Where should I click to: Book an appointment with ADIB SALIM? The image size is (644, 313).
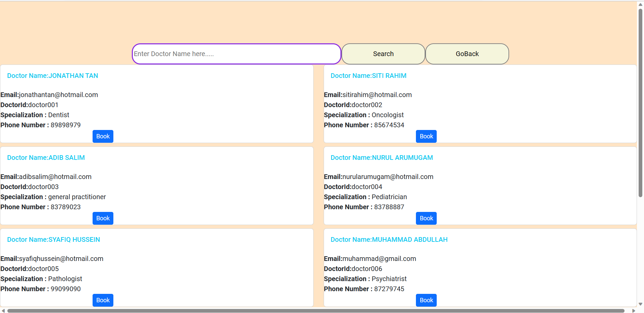103,218
